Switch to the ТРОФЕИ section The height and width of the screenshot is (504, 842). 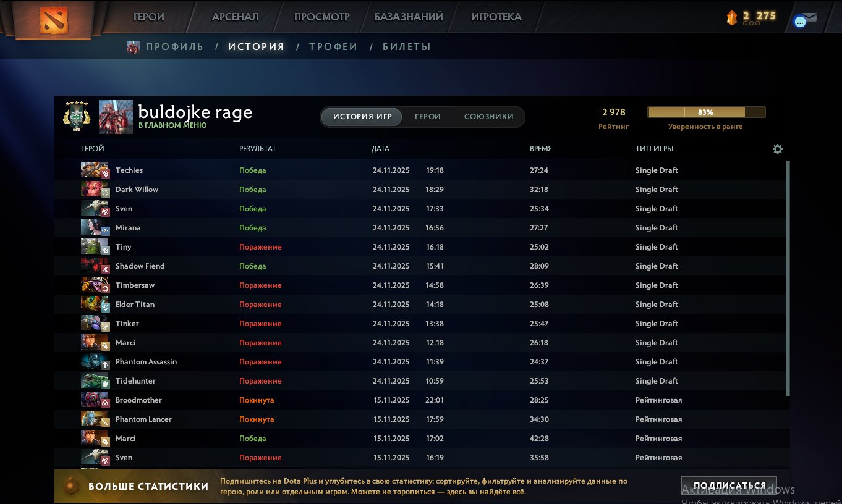coord(333,46)
